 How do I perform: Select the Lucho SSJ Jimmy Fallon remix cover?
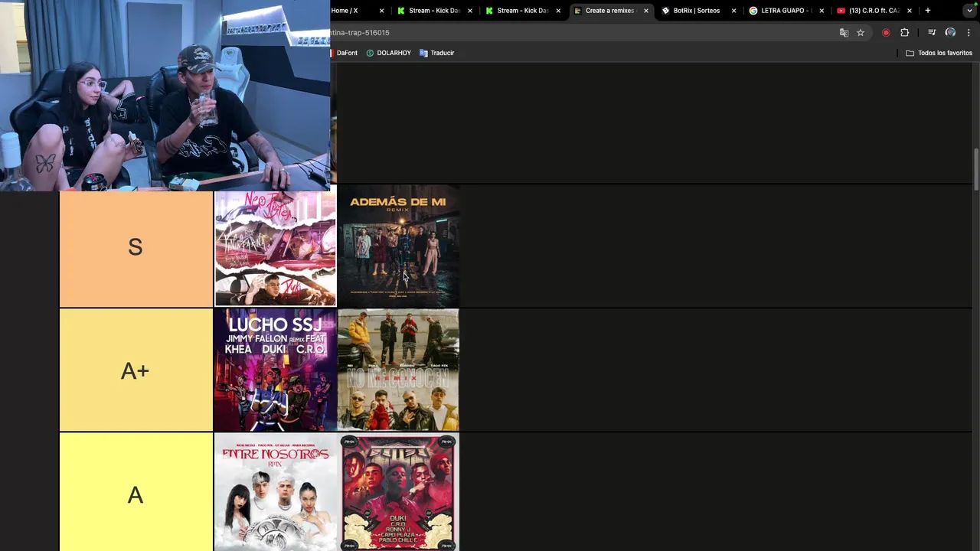275,370
